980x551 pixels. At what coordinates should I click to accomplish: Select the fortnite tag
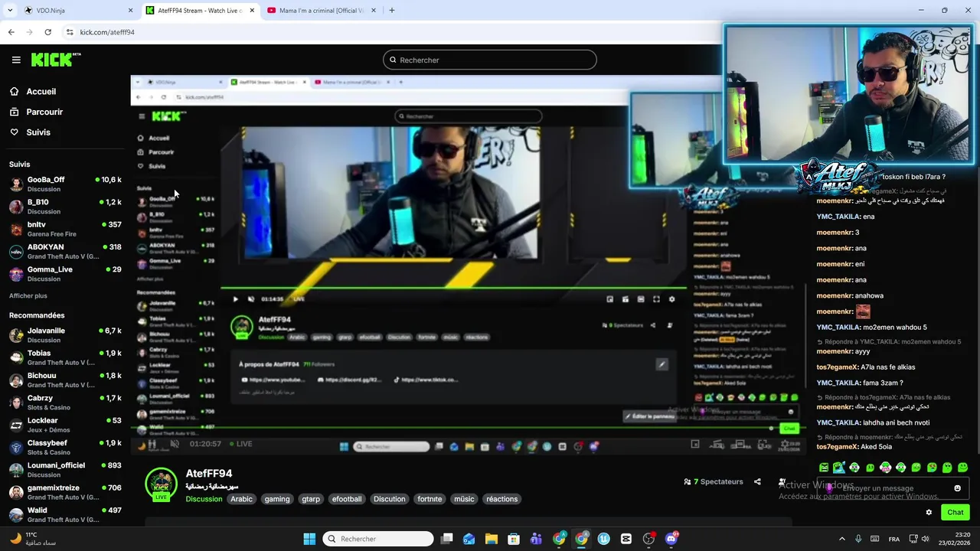click(x=430, y=499)
